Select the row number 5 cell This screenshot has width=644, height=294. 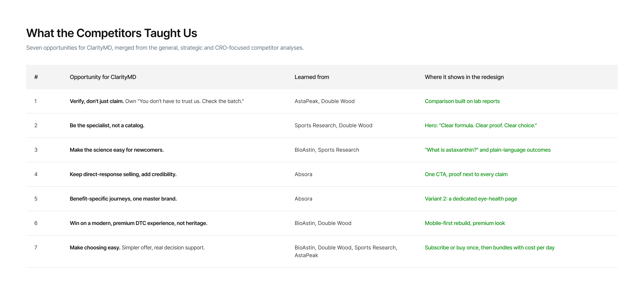[36, 199]
